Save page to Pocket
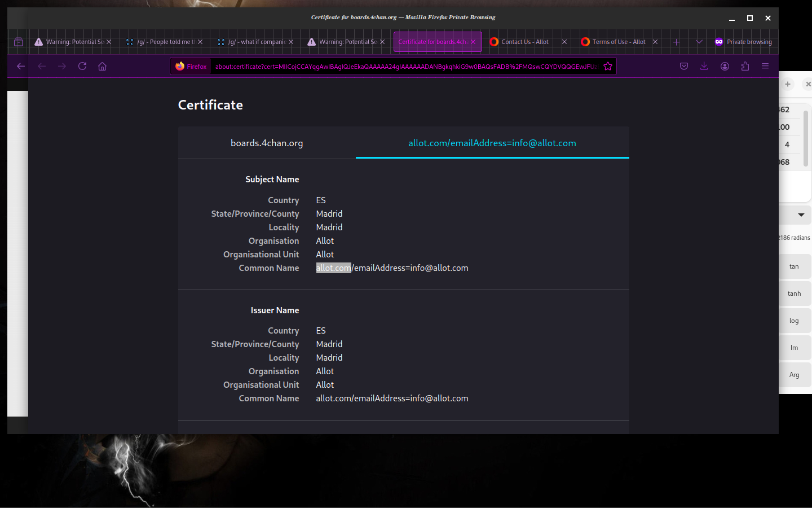Image resolution: width=812 pixels, height=508 pixels. tap(684, 66)
